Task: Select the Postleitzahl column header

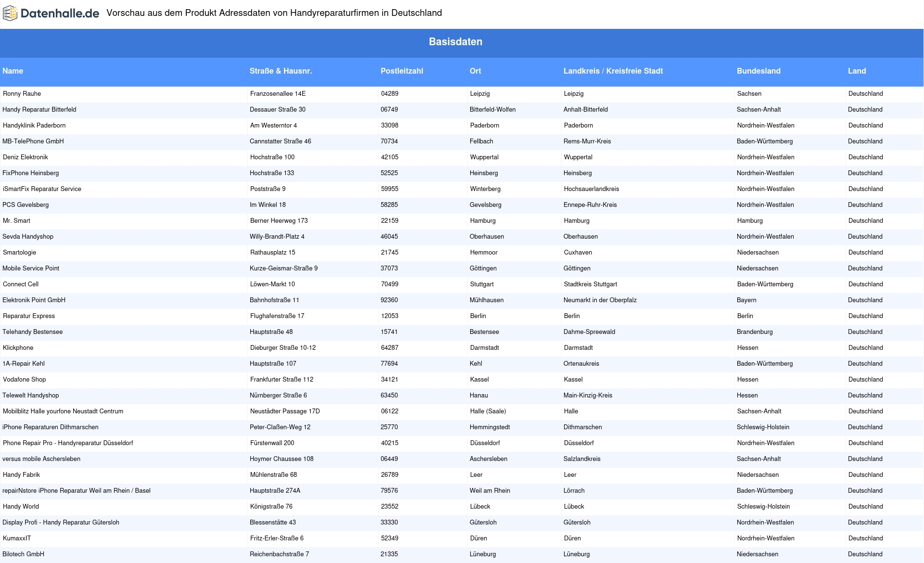Action: click(x=402, y=71)
